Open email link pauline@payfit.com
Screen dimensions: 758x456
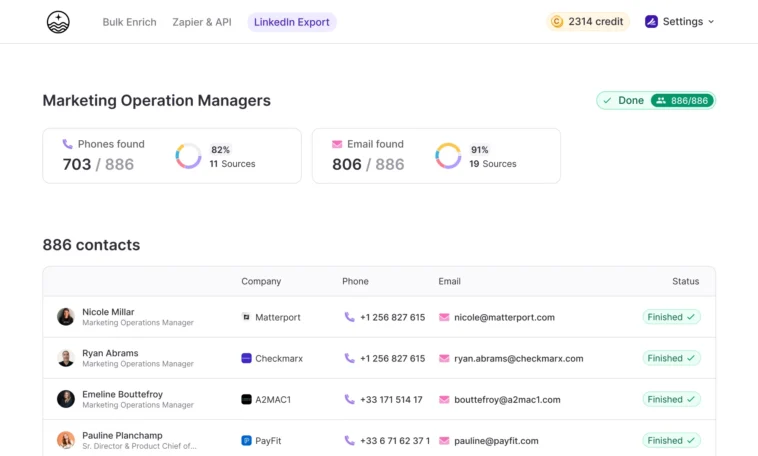[496, 440]
